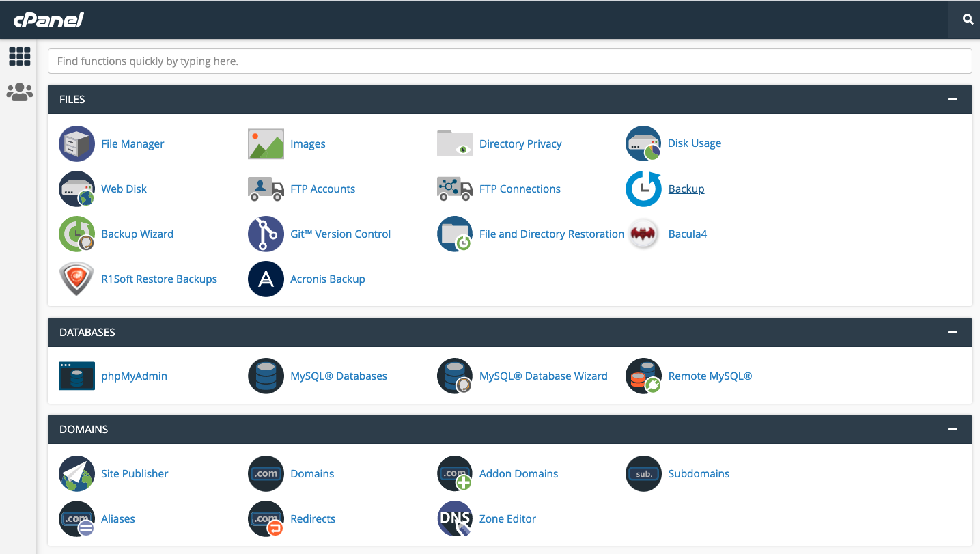Click the Domains text link

click(x=312, y=473)
